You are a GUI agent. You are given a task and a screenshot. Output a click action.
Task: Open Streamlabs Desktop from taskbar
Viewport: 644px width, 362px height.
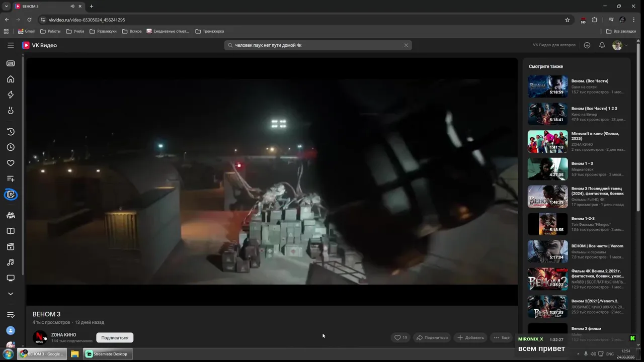107,354
